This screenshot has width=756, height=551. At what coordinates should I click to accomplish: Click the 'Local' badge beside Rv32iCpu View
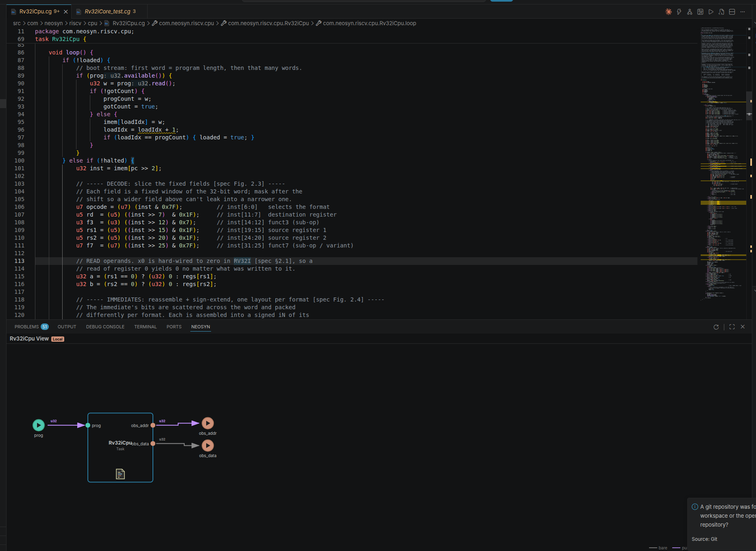(x=58, y=339)
